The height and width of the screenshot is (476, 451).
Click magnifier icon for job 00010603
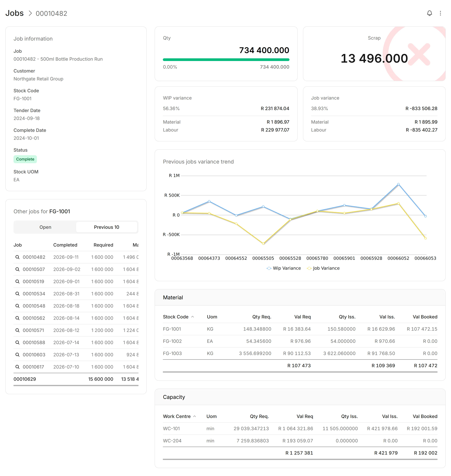(x=17, y=355)
